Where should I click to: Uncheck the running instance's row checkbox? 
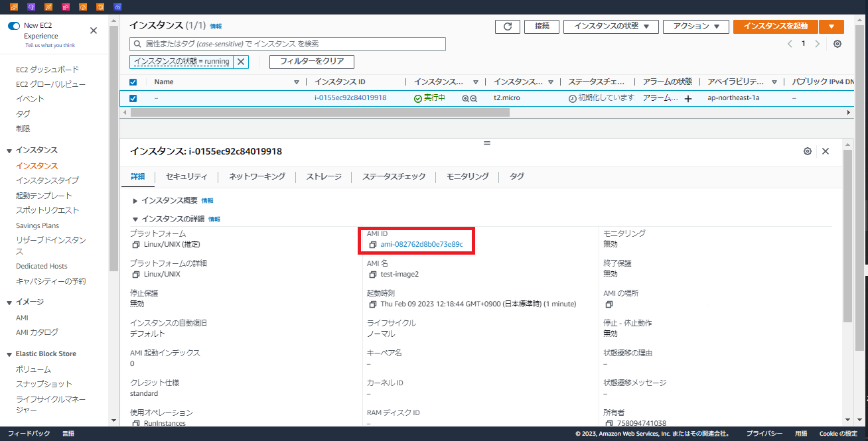point(133,97)
